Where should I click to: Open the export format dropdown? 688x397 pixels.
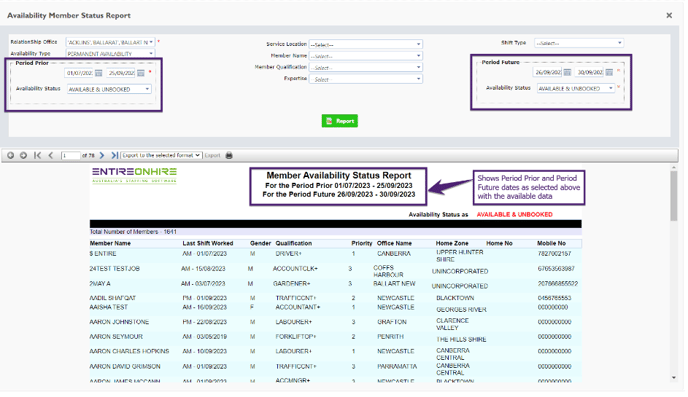[161, 155]
